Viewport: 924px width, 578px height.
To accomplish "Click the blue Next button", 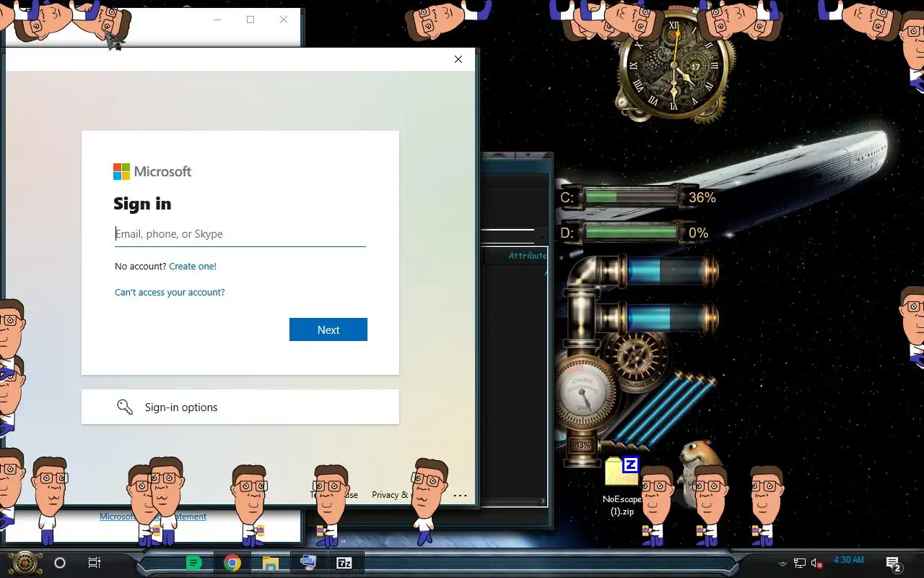I will pos(328,329).
